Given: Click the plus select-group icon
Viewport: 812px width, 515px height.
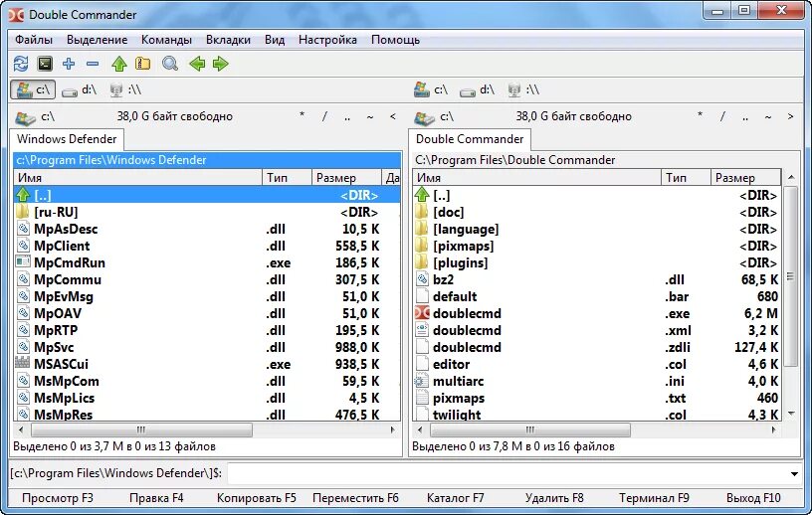Looking at the screenshot, I should click(x=69, y=64).
